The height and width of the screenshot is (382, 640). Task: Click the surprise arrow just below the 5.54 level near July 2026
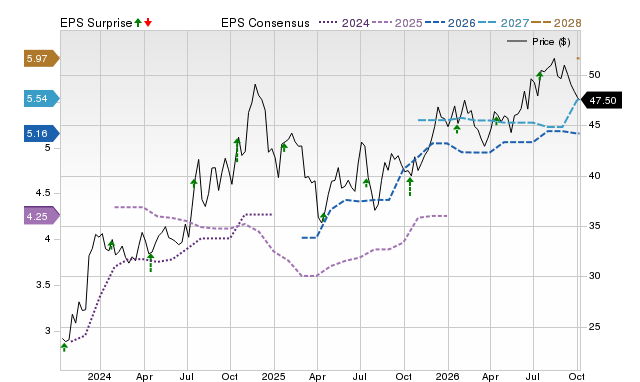click(x=540, y=76)
